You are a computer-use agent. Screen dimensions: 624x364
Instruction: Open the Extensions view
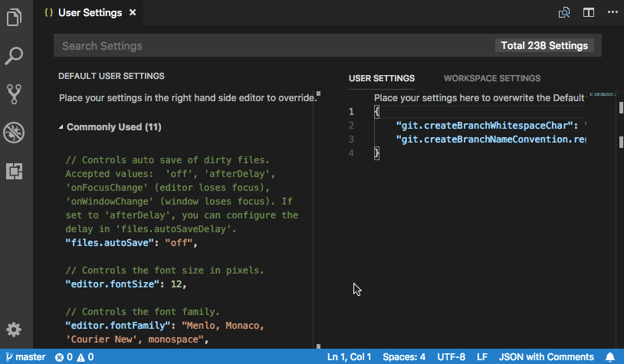coord(14,171)
